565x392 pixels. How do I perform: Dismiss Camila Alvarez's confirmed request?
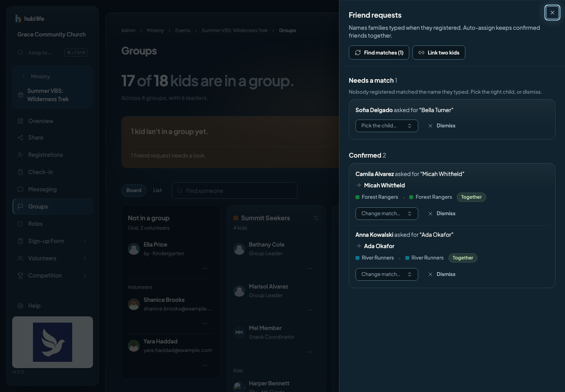click(442, 214)
